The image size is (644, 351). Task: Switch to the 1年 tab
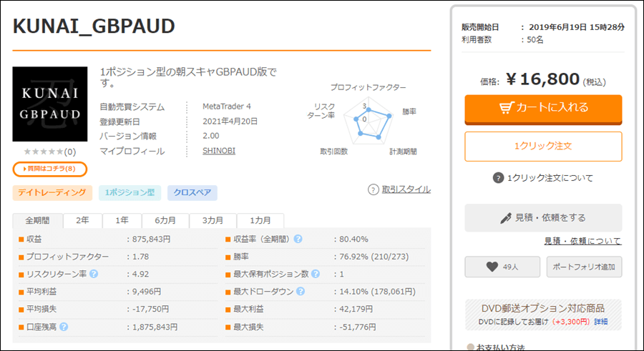(x=122, y=220)
